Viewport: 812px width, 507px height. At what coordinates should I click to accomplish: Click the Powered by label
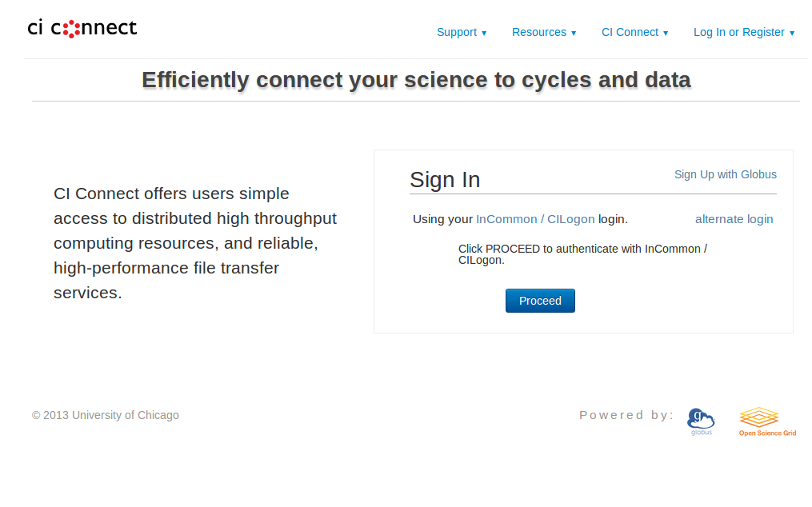click(626, 415)
